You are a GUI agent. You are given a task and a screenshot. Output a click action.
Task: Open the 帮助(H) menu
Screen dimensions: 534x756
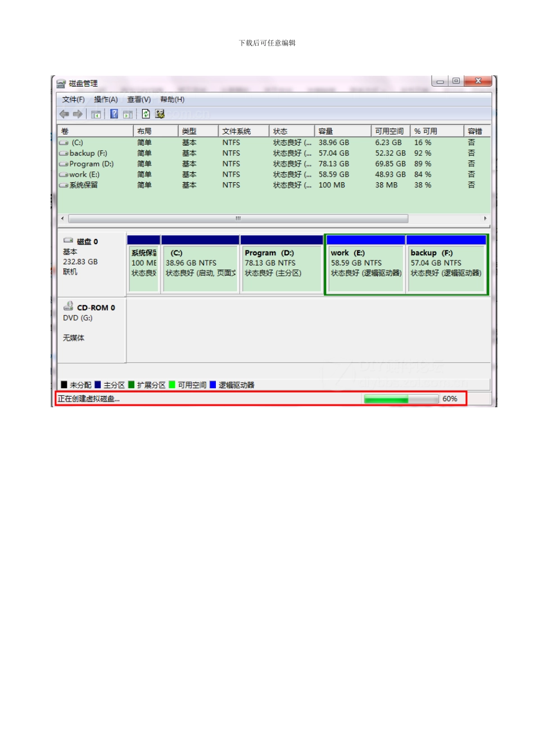pos(172,100)
